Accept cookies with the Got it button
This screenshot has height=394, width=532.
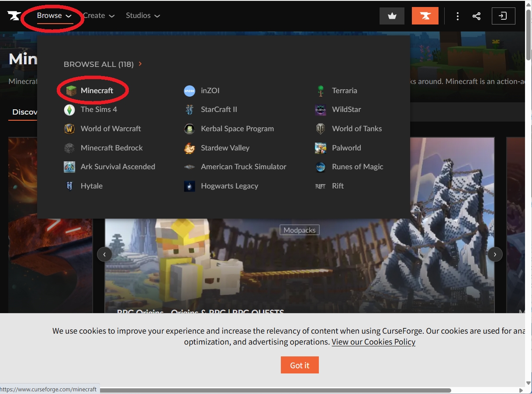tap(300, 365)
